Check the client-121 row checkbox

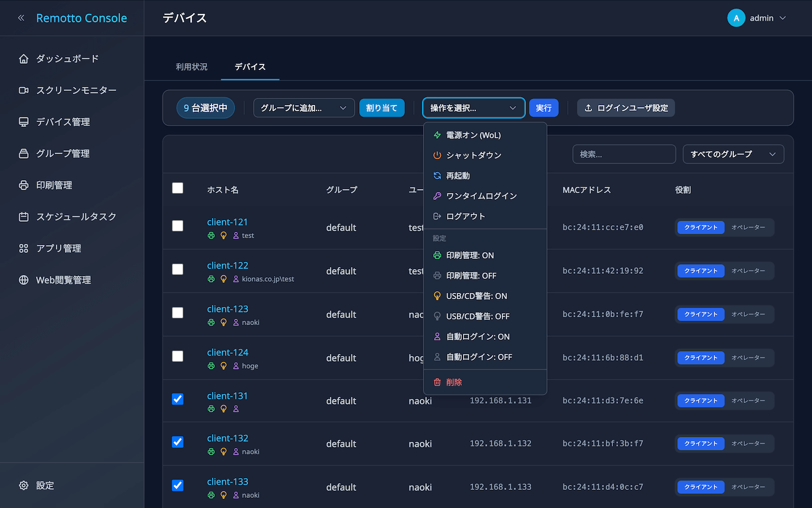pyautogui.click(x=178, y=226)
